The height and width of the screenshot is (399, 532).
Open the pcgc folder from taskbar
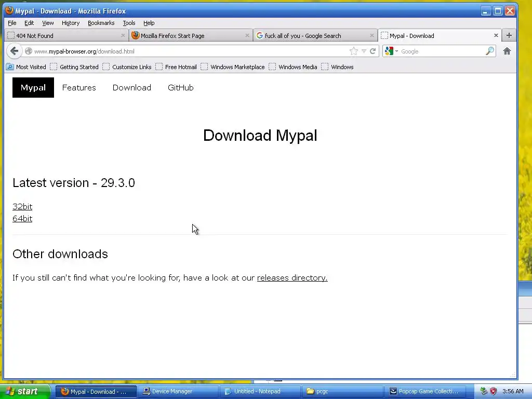coord(342,391)
